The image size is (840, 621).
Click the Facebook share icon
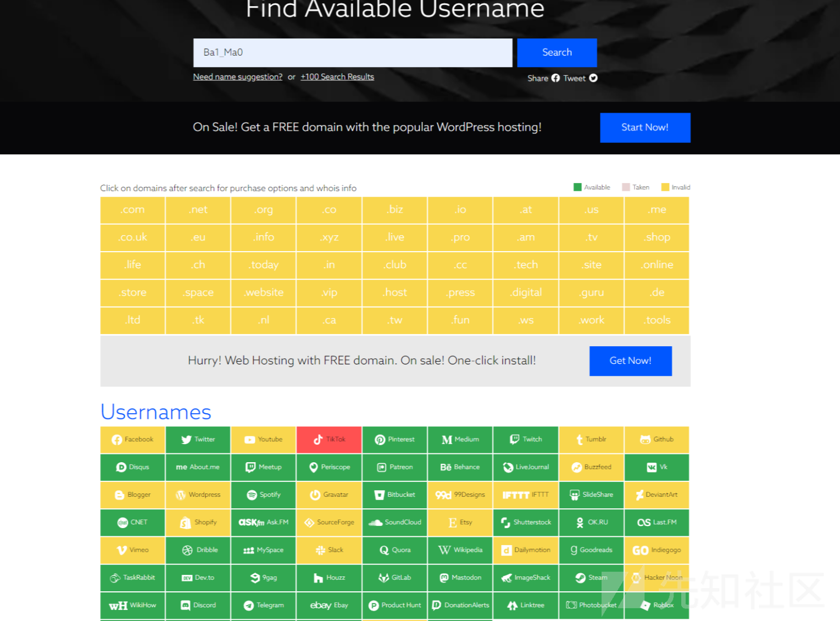pos(555,78)
